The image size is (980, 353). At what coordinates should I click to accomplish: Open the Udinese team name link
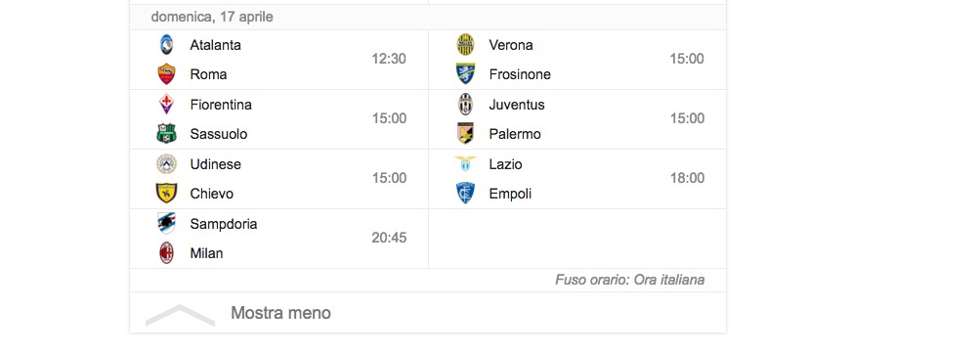click(216, 164)
